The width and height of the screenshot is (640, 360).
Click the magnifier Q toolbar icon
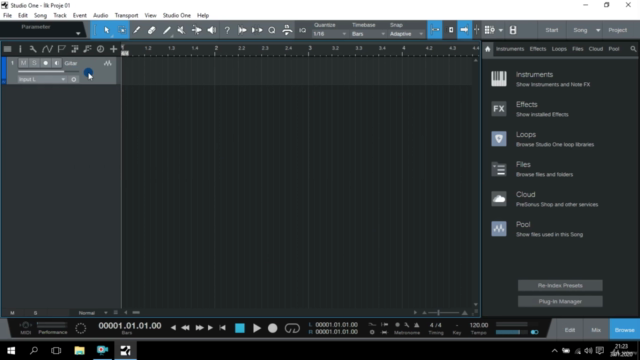point(272,30)
